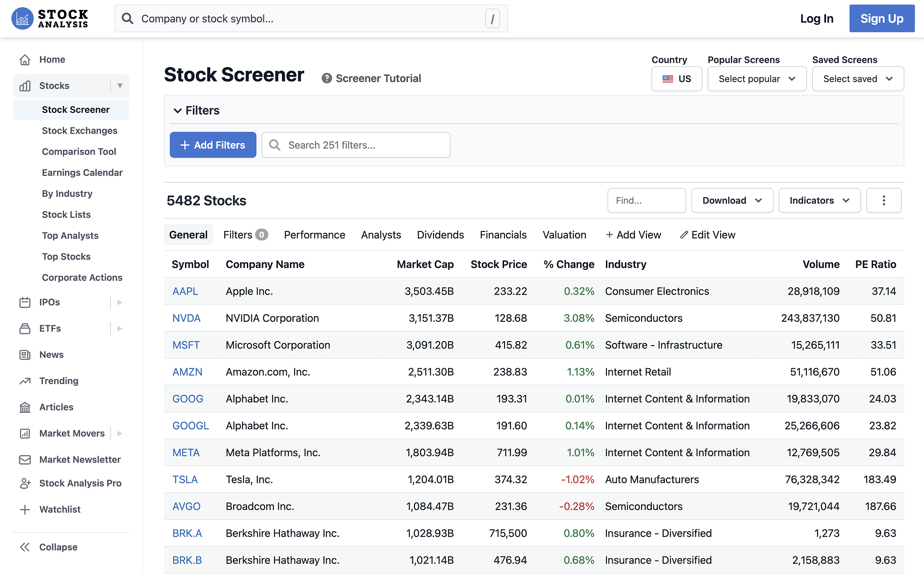
Task: Open the Stock Analysis home logo
Action: (50, 18)
